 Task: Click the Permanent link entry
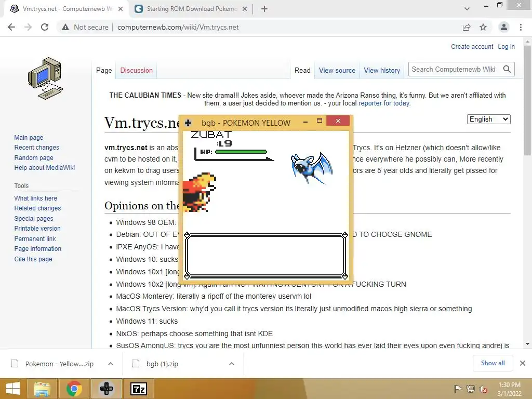[x=35, y=238]
